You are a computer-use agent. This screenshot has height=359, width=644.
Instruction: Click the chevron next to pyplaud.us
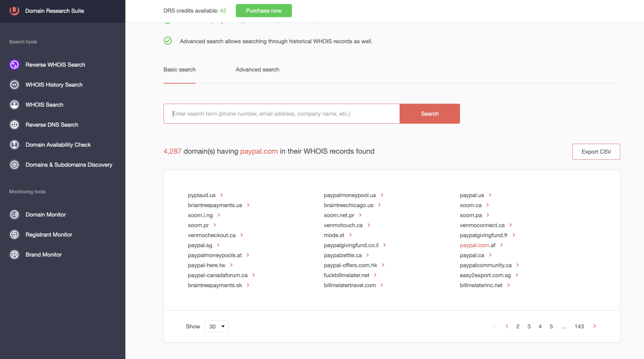pyautogui.click(x=222, y=195)
